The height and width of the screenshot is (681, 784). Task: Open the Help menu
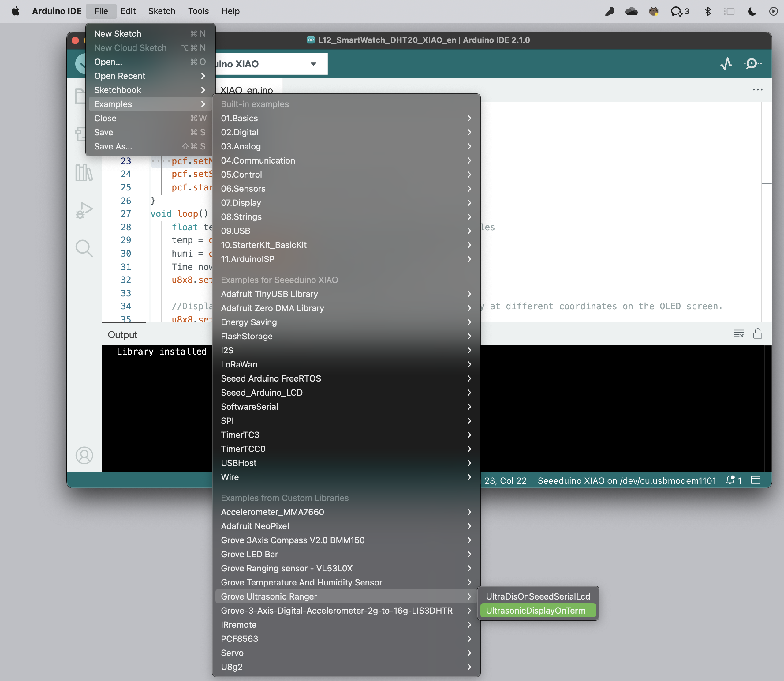(230, 11)
